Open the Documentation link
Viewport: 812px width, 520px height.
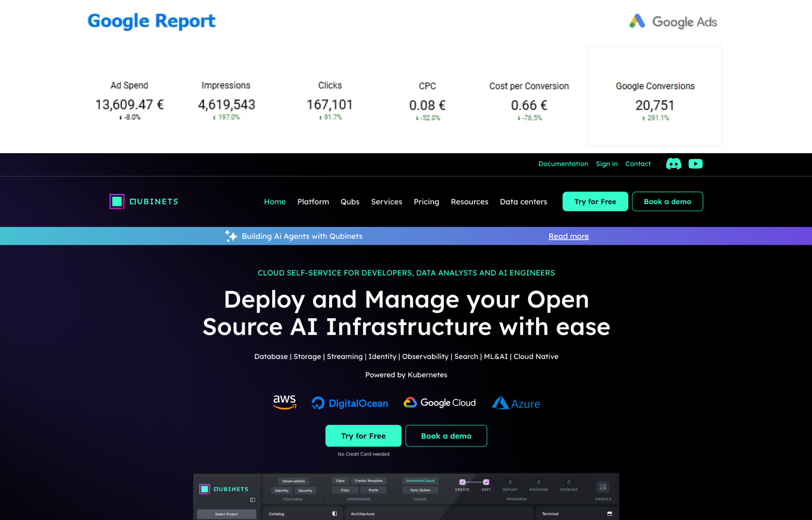563,164
